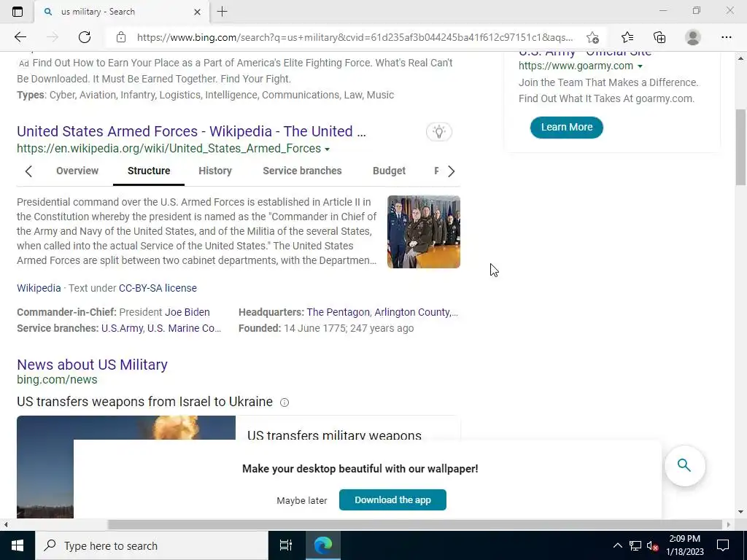
Task: Open the Wikipedia source link
Action: tap(39, 288)
